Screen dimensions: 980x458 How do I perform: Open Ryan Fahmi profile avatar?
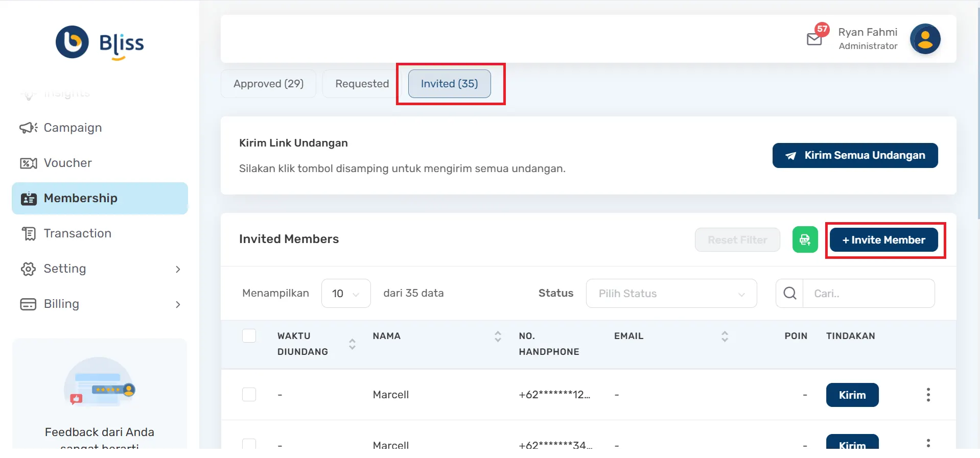pos(925,39)
